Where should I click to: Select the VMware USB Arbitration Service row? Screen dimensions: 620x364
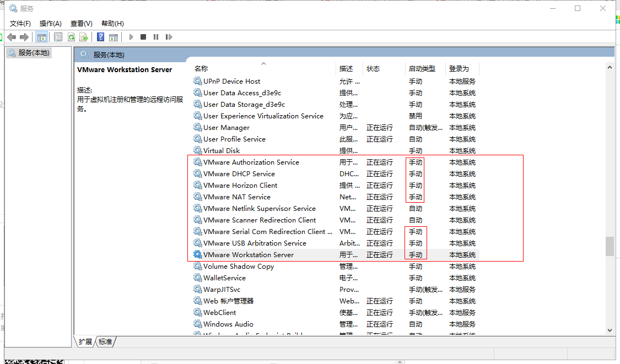tap(335, 243)
